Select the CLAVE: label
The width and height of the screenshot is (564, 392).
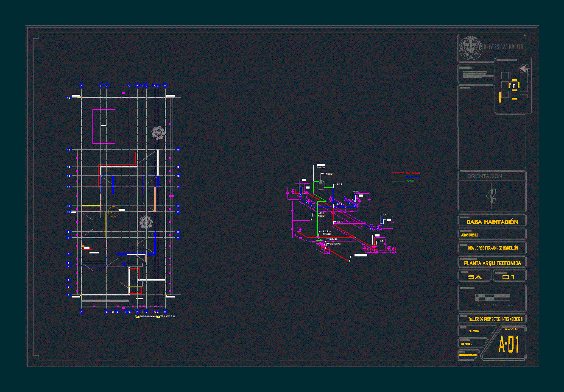click(x=511, y=329)
